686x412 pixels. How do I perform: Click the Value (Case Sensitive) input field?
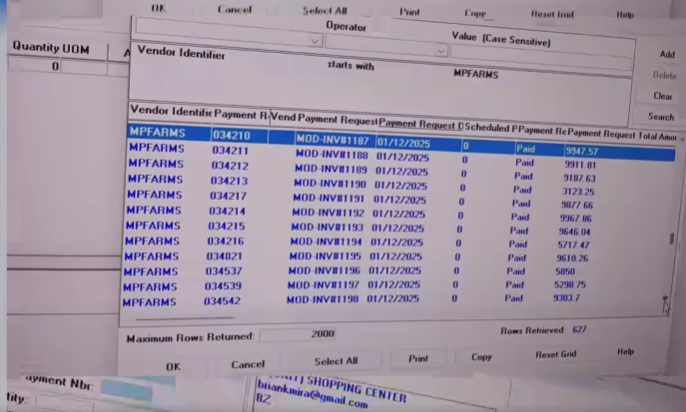click(x=542, y=57)
